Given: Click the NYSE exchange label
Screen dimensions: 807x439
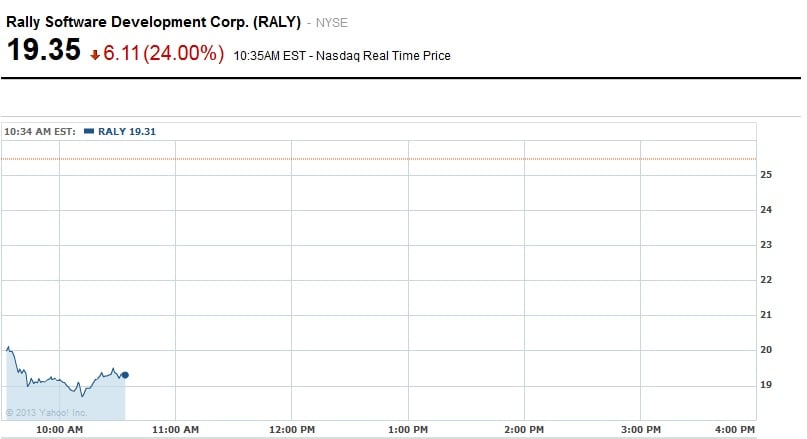Looking at the screenshot, I should click(x=332, y=23).
